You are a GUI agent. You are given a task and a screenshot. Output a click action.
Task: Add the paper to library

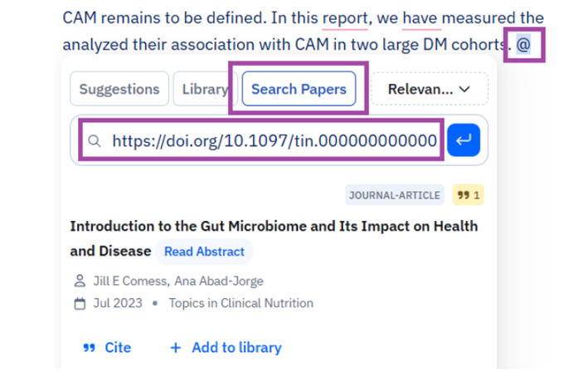[226, 348]
